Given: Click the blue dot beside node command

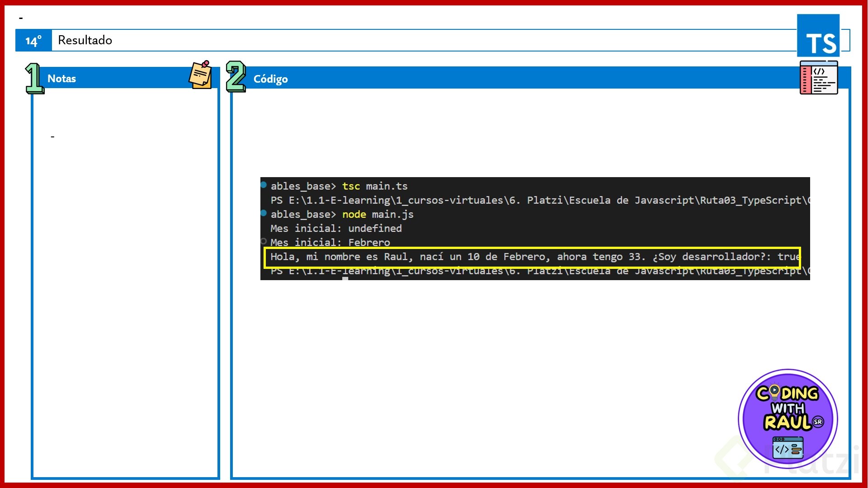Looking at the screenshot, I should click(264, 213).
